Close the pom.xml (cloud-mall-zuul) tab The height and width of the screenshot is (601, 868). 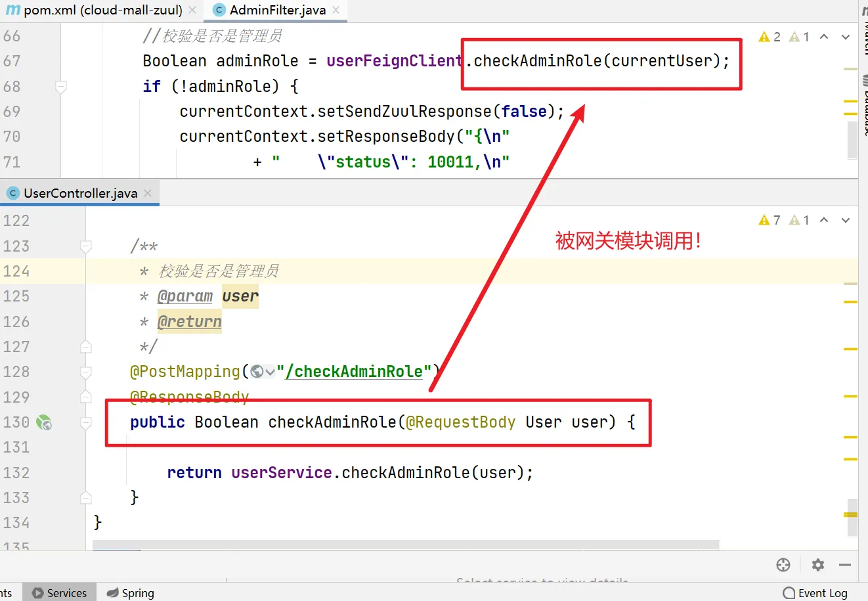pyautogui.click(x=192, y=10)
